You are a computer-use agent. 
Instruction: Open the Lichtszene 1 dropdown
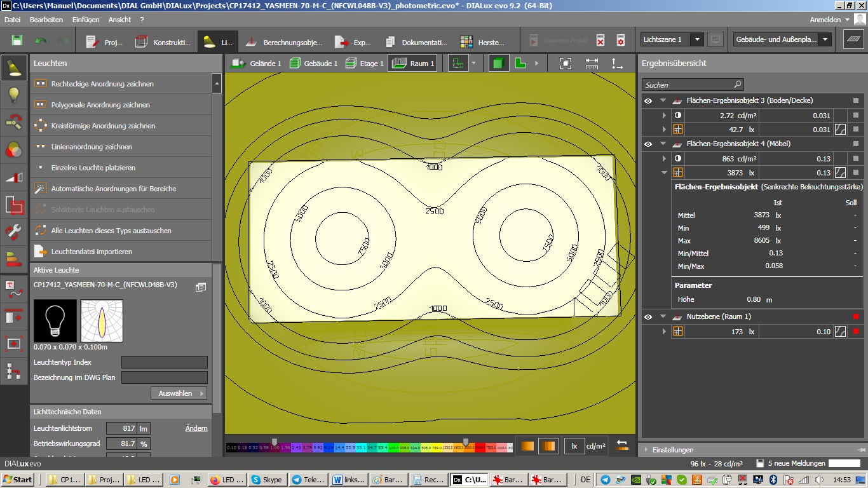tap(697, 39)
